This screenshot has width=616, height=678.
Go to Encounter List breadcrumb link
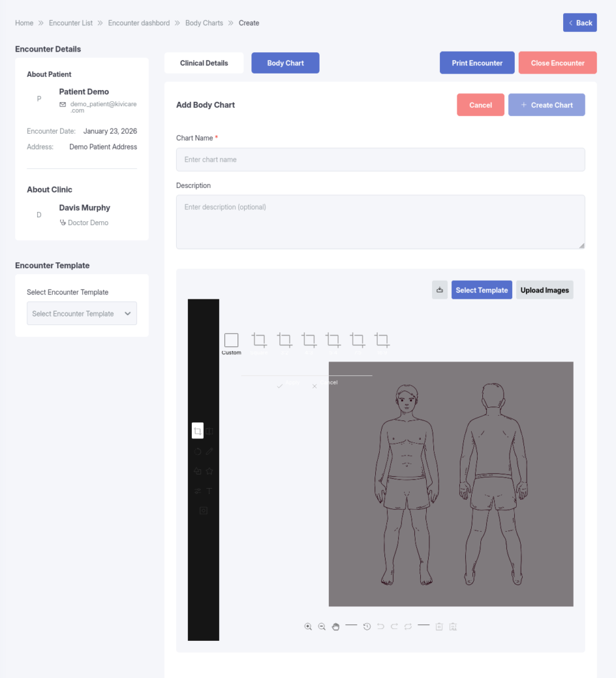tap(71, 23)
